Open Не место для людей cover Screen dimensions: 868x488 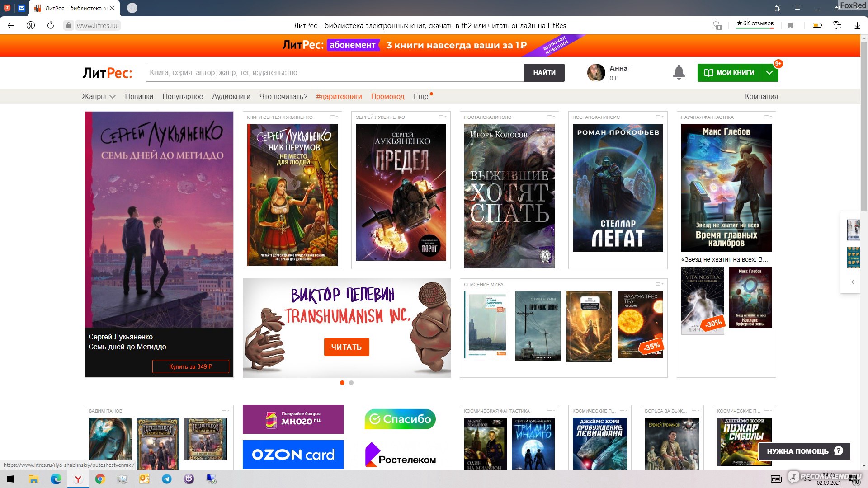click(292, 195)
